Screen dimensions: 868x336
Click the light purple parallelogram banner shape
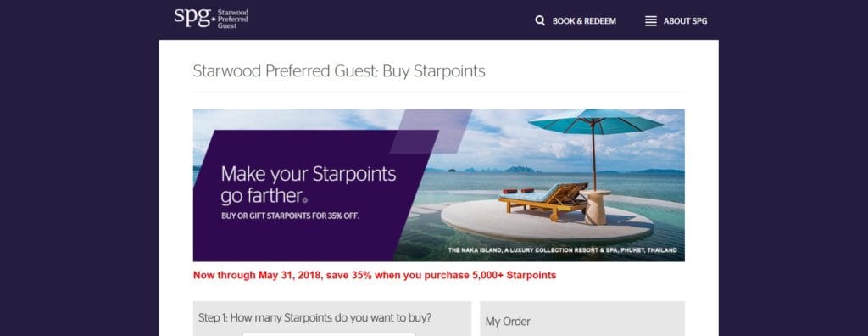coord(431,131)
